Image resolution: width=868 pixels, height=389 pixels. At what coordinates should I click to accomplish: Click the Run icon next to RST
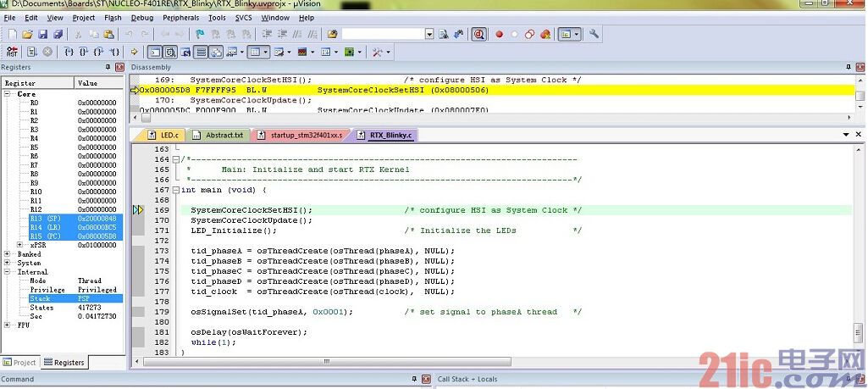(31, 52)
